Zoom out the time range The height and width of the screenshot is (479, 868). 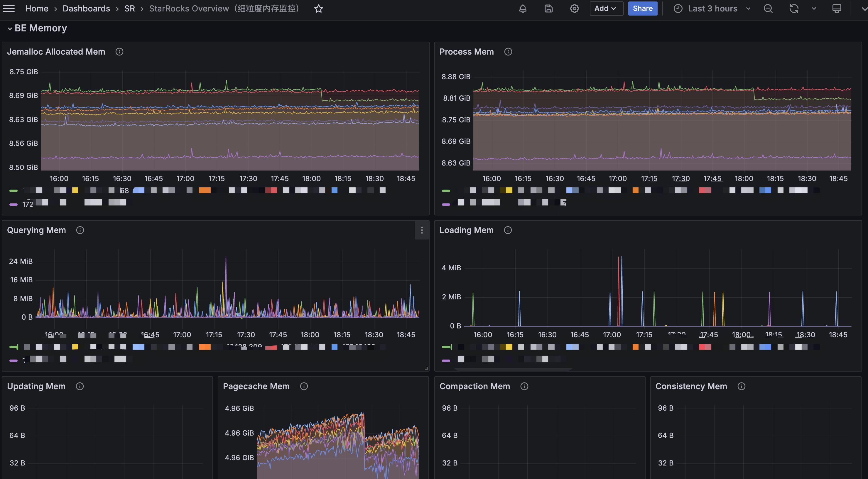tap(768, 9)
